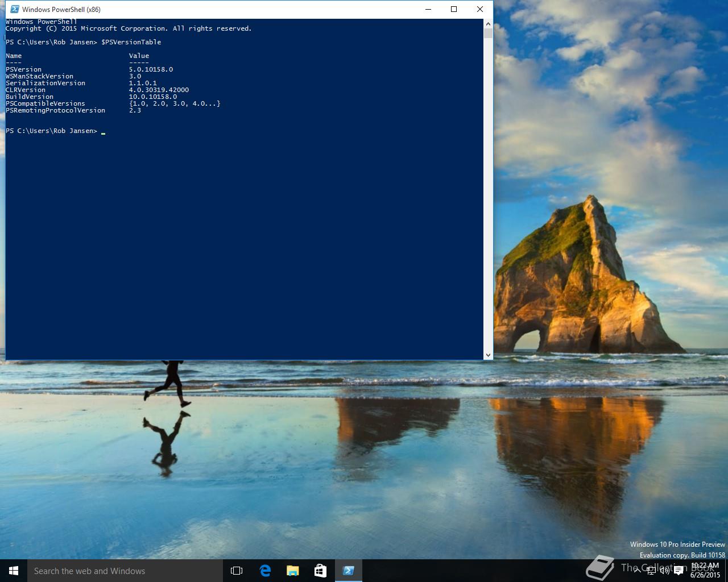Launch Microsoft Edge from the taskbar
Viewport: 728px width, 582px height.
point(265,571)
